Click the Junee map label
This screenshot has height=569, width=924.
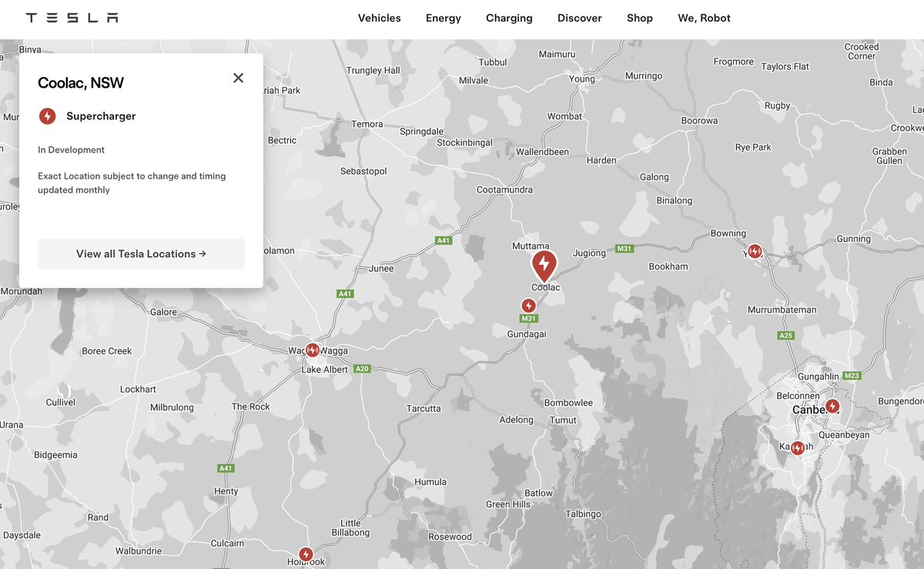pyautogui.click(x=381, y=268)
